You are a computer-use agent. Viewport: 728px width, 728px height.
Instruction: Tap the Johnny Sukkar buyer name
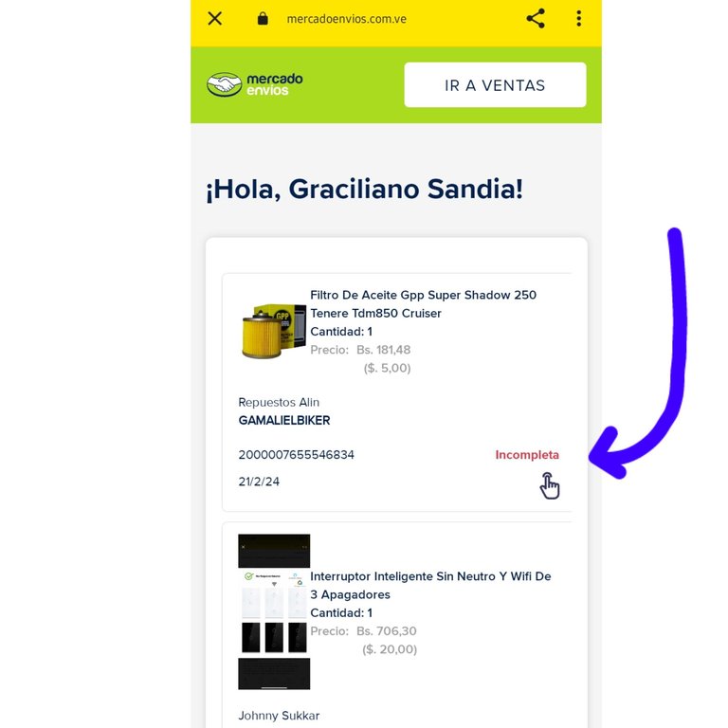[279, 716]
